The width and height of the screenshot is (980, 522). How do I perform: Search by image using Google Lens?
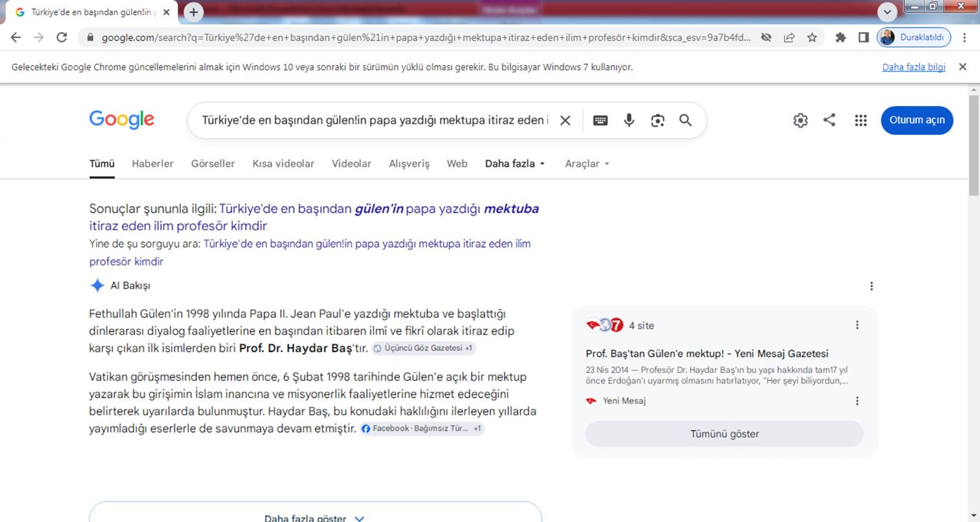(x=658, y=121)
